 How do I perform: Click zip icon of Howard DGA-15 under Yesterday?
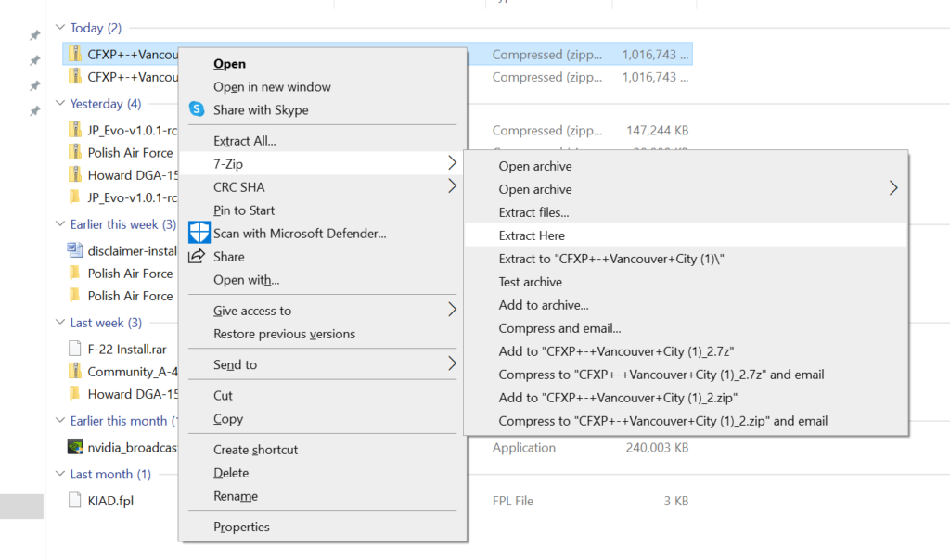coord(75,174)
